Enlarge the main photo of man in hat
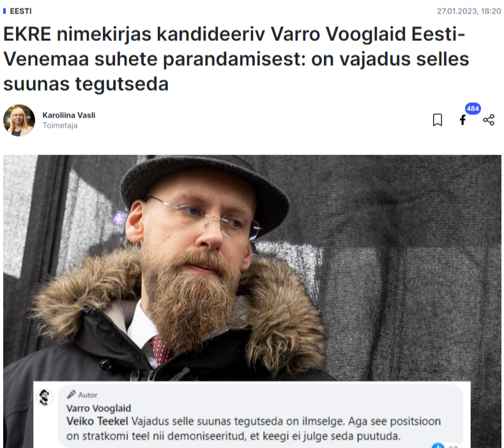This screenshot has height=448, width=504. (x=252, y=268)
